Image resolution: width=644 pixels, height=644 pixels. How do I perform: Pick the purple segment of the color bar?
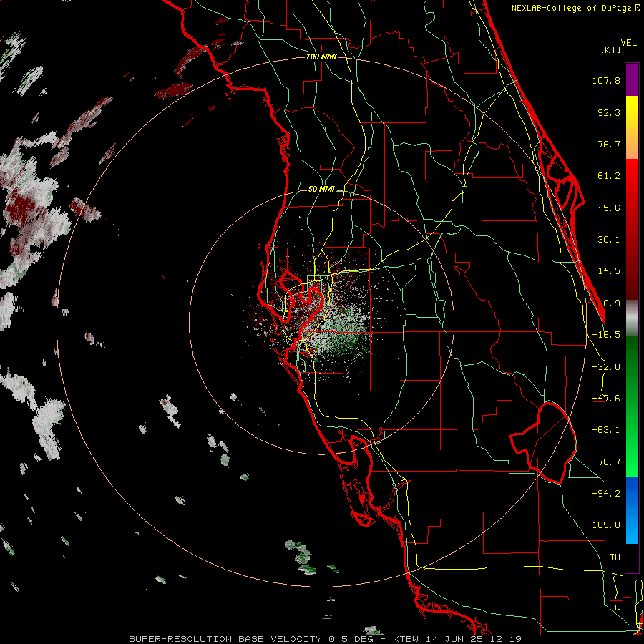point(632,79)
